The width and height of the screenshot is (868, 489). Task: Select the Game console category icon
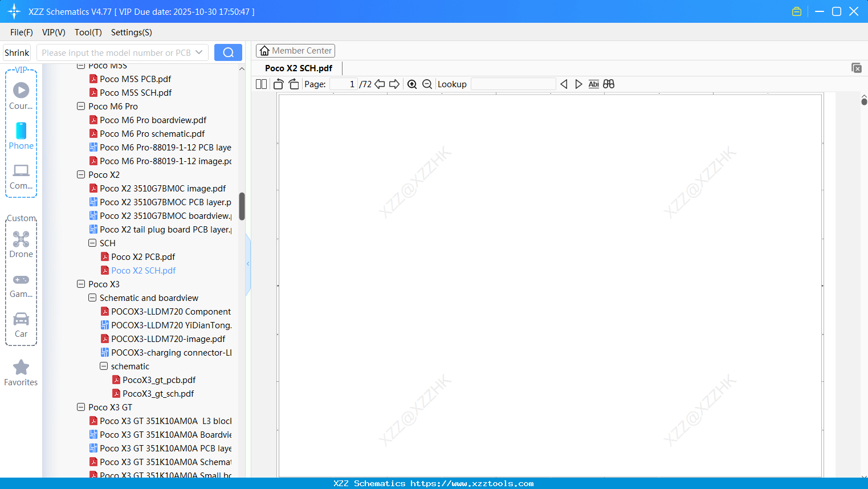click(x=21, y=285)
